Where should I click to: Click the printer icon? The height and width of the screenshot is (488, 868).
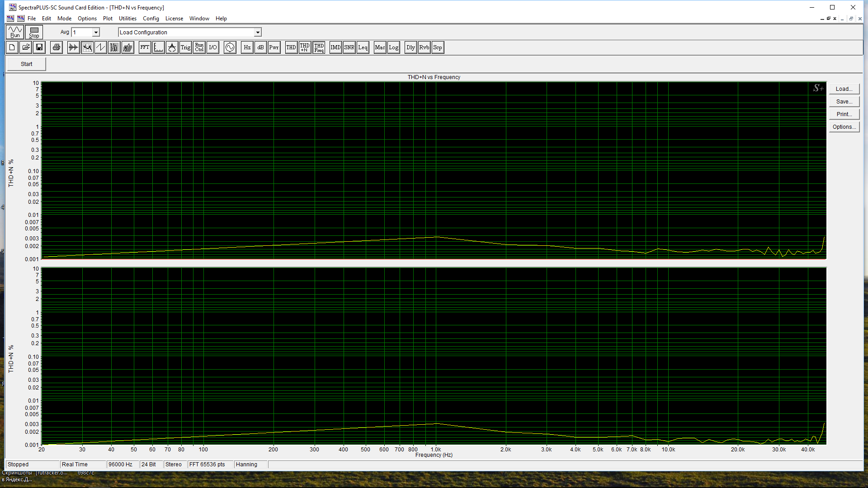[x=56, y=47]
